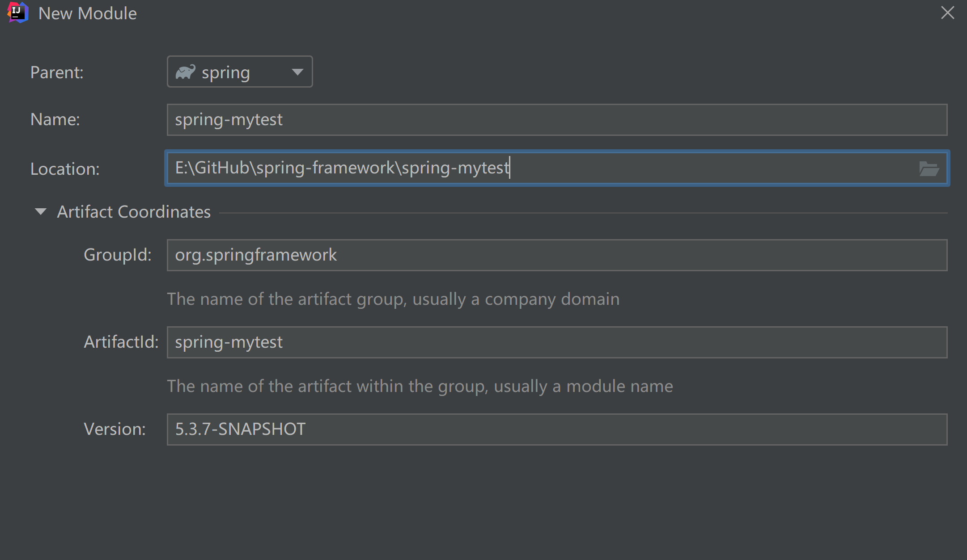Click the 'ArtifactId:' label
967x560 pixels.
click(x=121, y=342)
